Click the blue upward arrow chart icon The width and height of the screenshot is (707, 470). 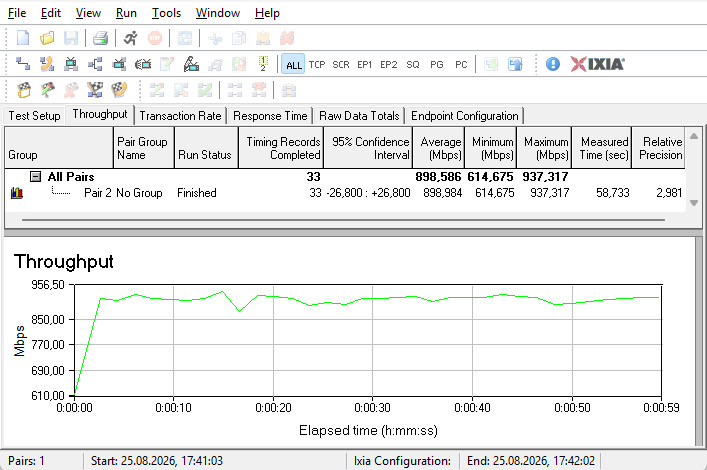click(x=514, y=65)
